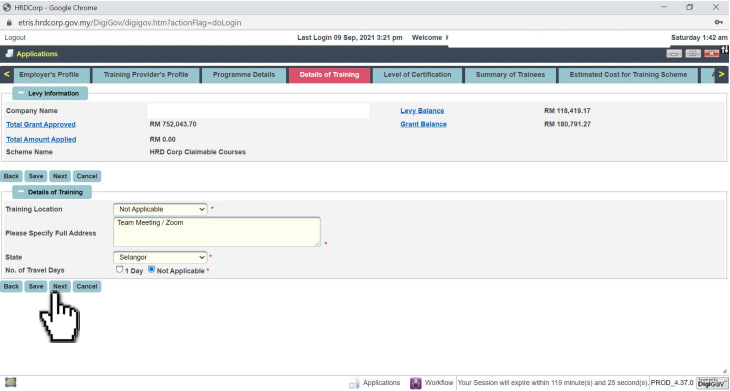
Task: Click the bottom Back button
Action: point(11,286)
